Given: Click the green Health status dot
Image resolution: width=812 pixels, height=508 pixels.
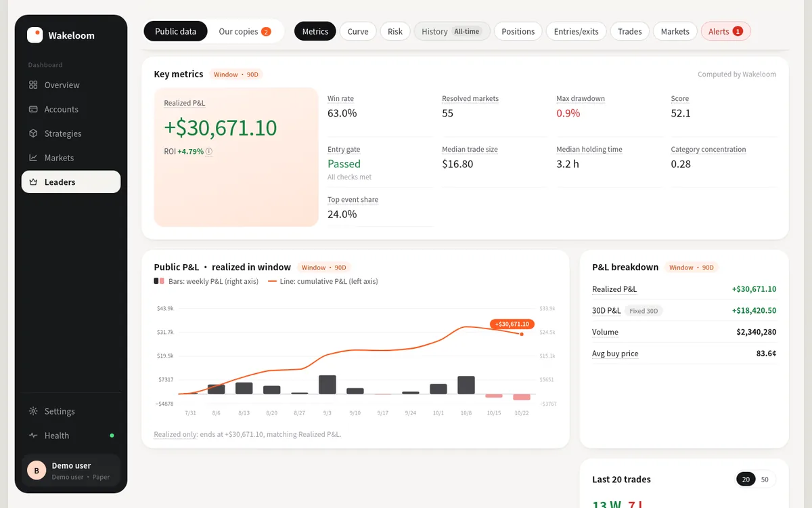Looking at the screenshot, I should pos(112,436).
